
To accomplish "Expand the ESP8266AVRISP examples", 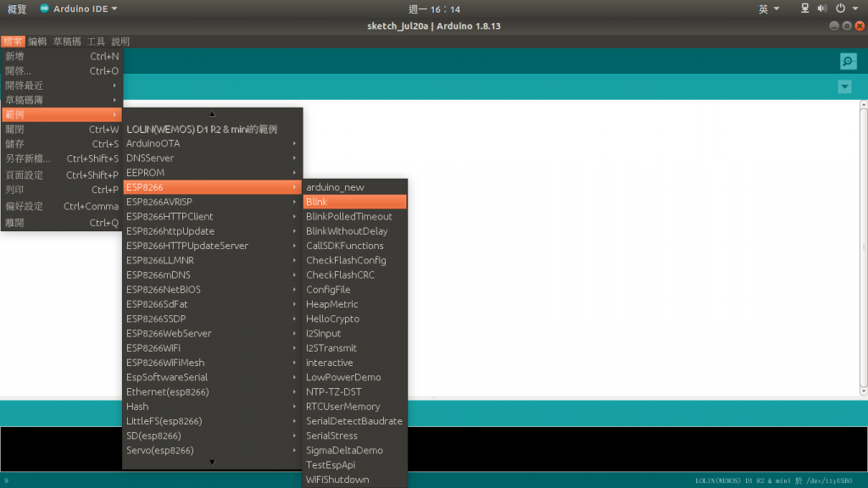I will coord(212,202).
